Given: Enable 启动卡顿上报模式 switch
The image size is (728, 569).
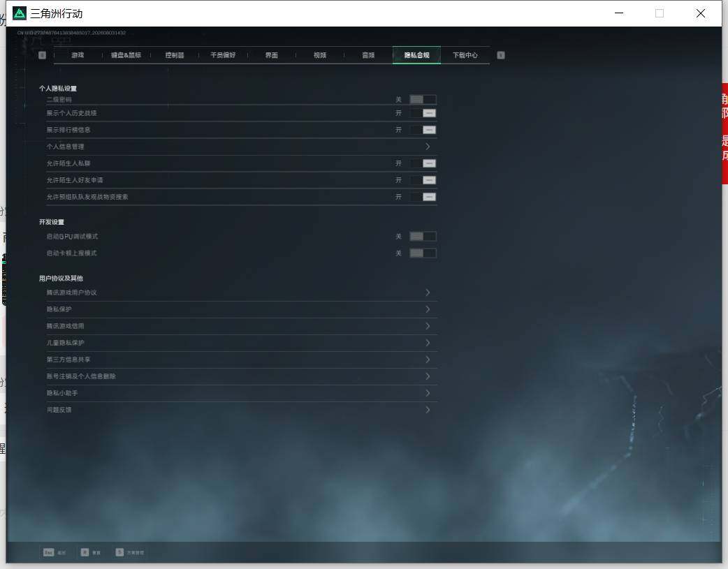Looking at the screenshot, I should (x=423, y=253).
